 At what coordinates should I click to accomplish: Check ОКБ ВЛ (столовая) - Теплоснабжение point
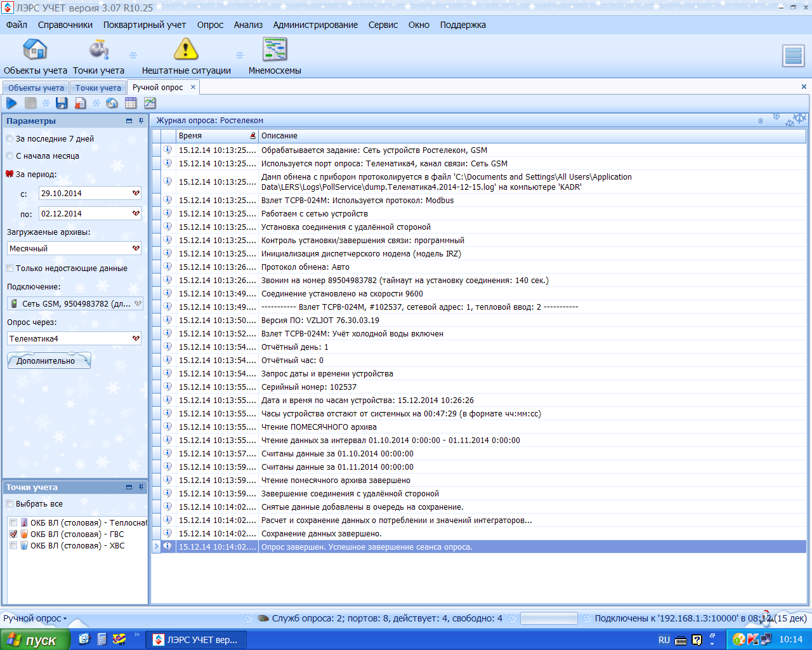[x=13, y=522]
